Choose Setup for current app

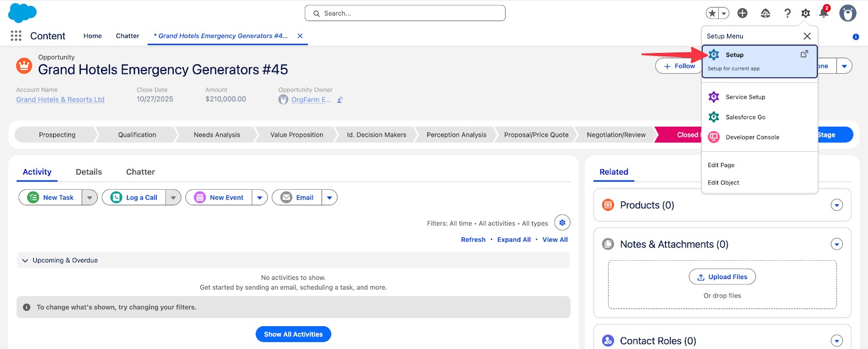759,61
